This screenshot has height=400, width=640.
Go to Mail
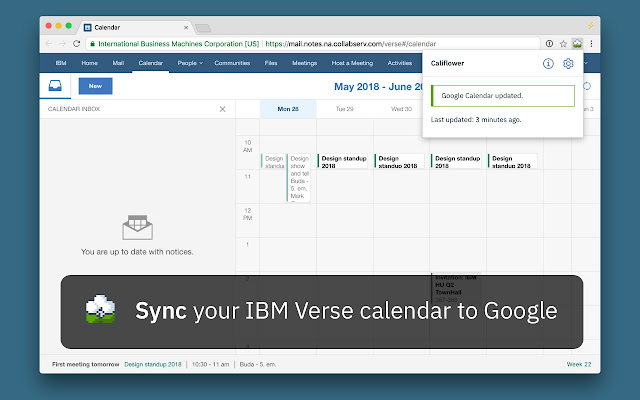(118, 63)
